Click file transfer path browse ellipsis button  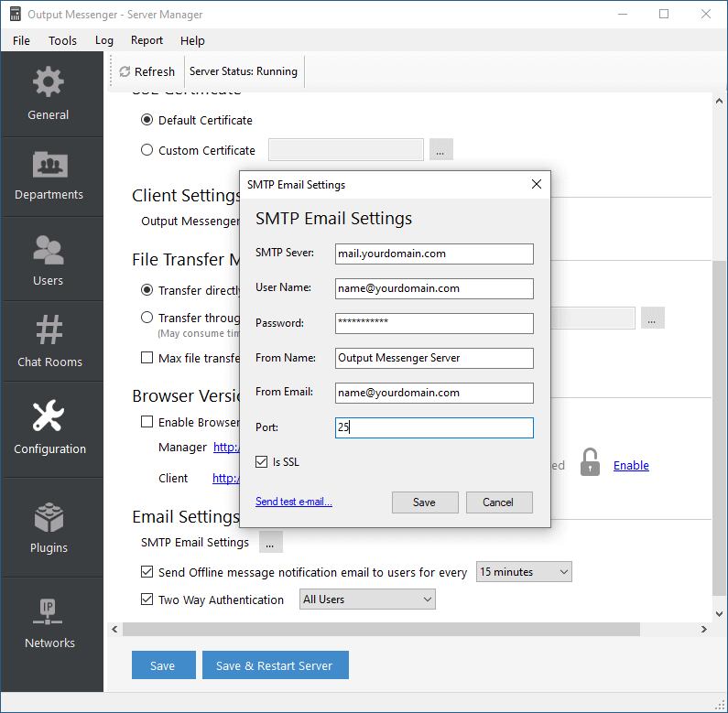coord(652,318)
